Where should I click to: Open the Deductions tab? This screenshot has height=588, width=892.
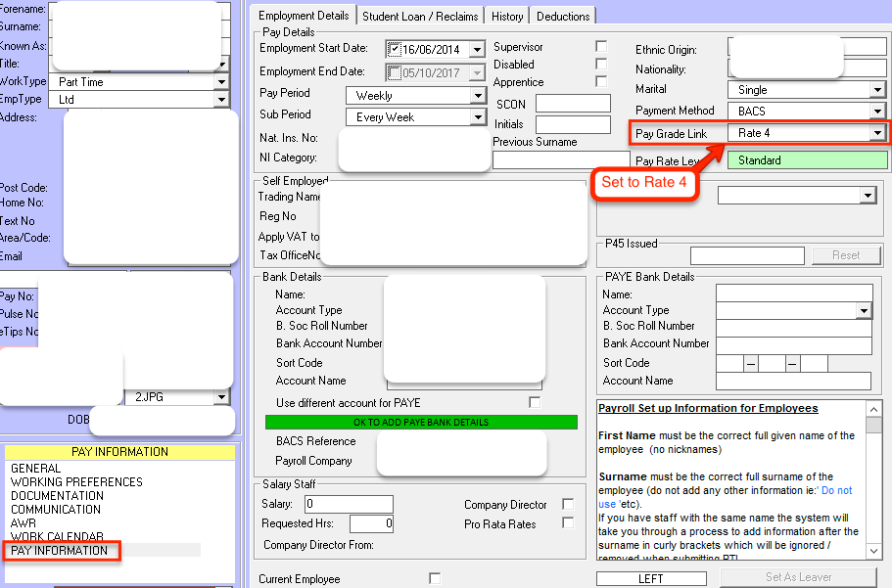point(564,16)
